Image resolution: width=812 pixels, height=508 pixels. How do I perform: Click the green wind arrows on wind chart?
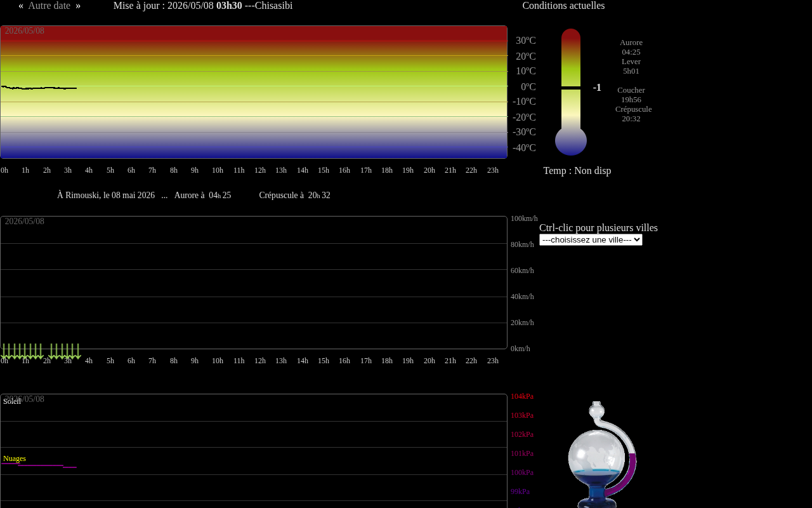tap(41, 351)
